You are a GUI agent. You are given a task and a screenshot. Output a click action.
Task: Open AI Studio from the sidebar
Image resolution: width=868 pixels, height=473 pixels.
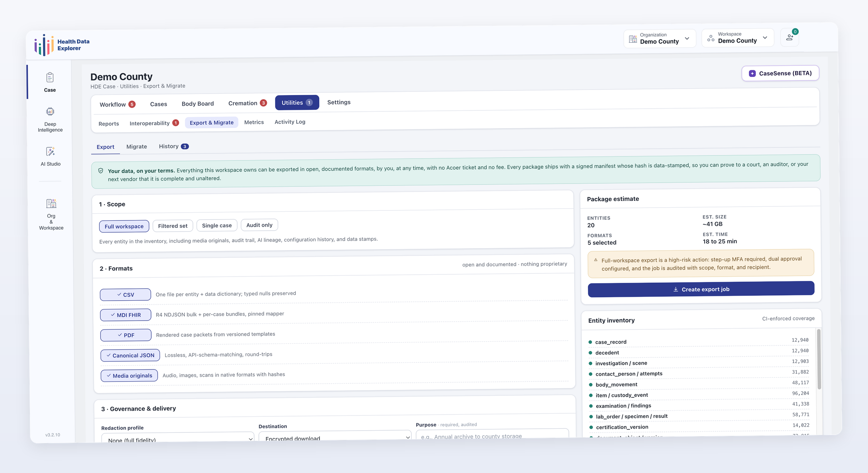51,157
